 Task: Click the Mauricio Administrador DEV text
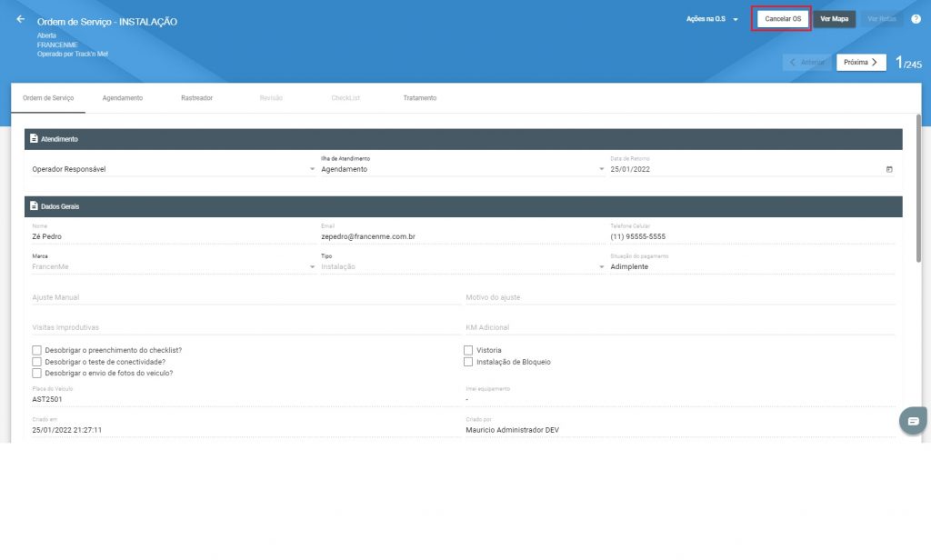(x=512, y=430)
